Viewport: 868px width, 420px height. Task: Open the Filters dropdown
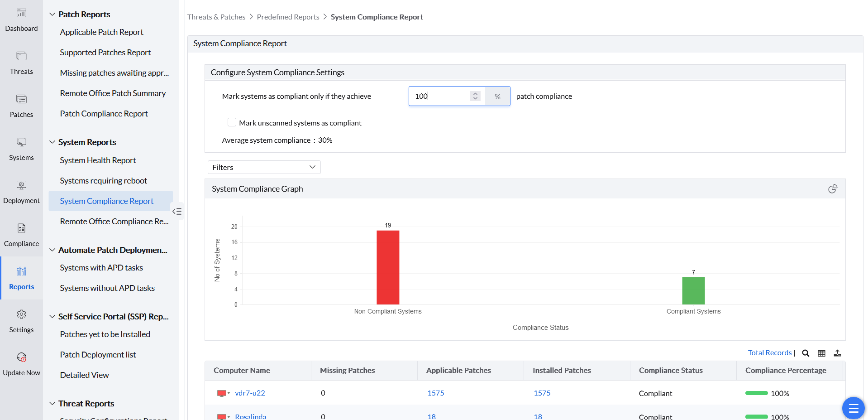tap(264, 167)
